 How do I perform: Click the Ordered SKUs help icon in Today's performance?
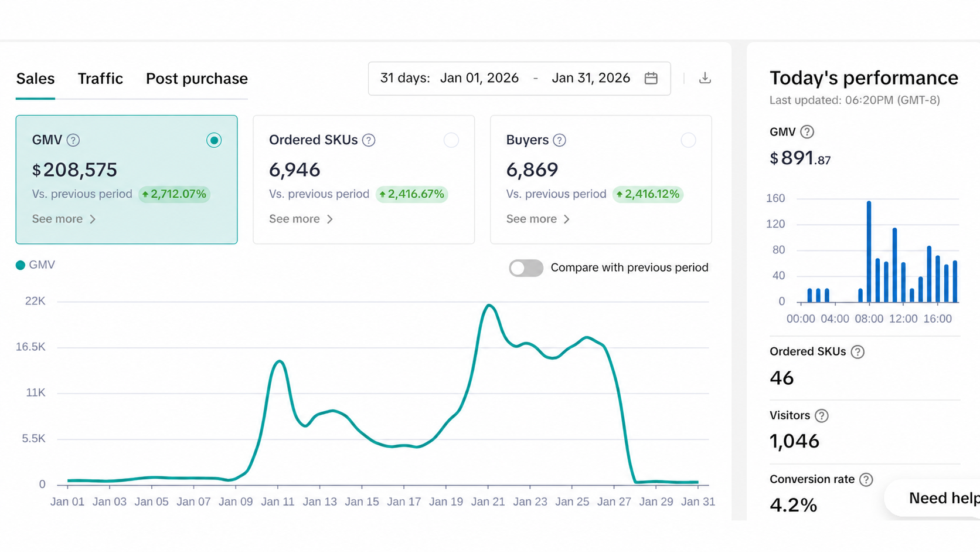point(857,352)
